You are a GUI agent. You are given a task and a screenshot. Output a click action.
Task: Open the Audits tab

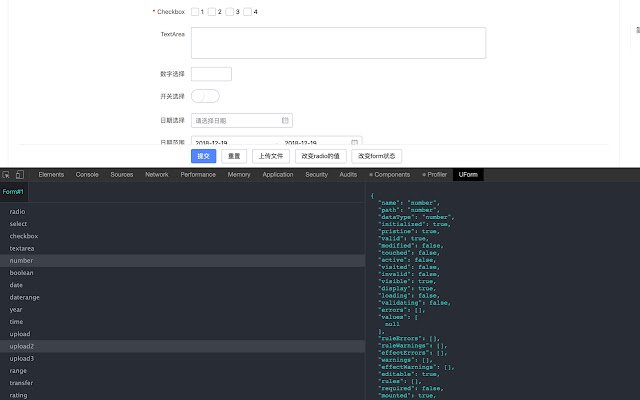(x=348, y=175)
